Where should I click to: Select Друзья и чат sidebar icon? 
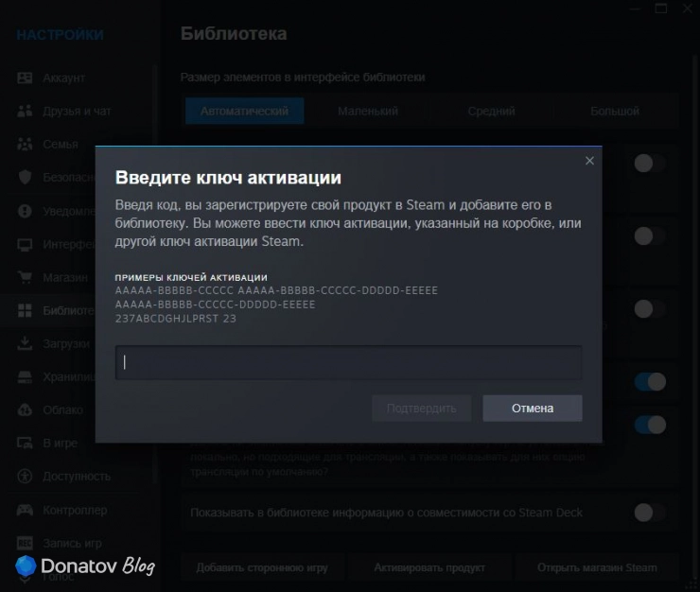[25, 111]
